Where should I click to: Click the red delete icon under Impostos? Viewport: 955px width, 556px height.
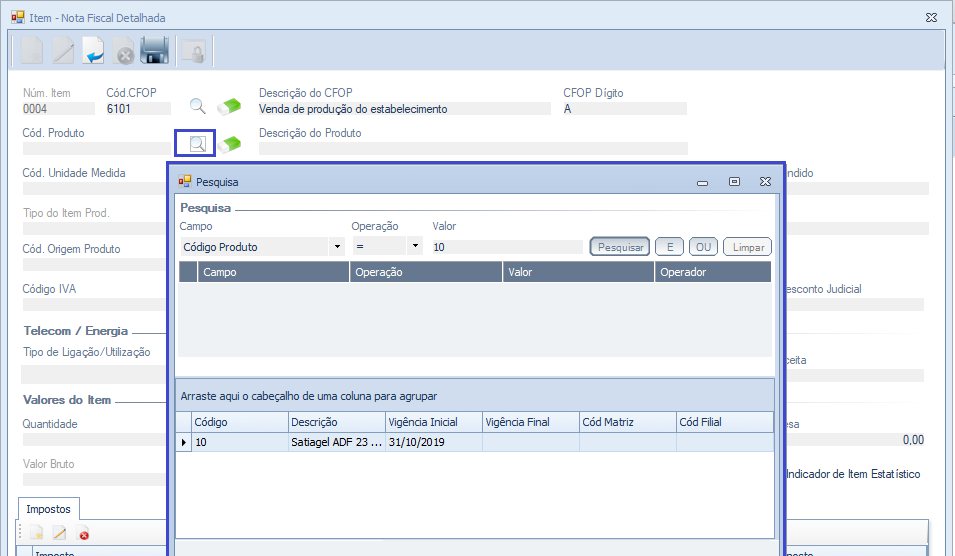coord(83,534)
